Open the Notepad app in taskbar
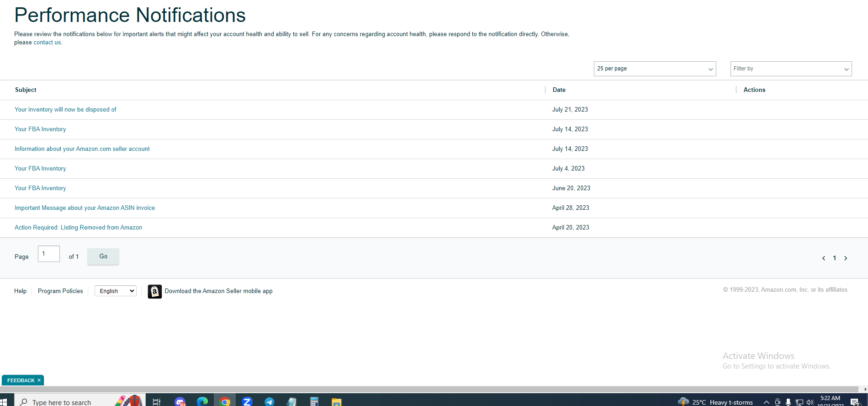This screenshot has width=868, height=406. pos(291,402)
